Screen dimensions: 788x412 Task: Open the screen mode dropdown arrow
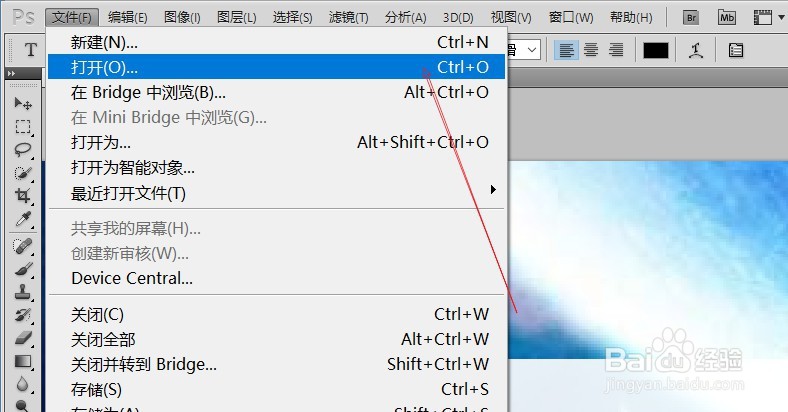[781, 18]
